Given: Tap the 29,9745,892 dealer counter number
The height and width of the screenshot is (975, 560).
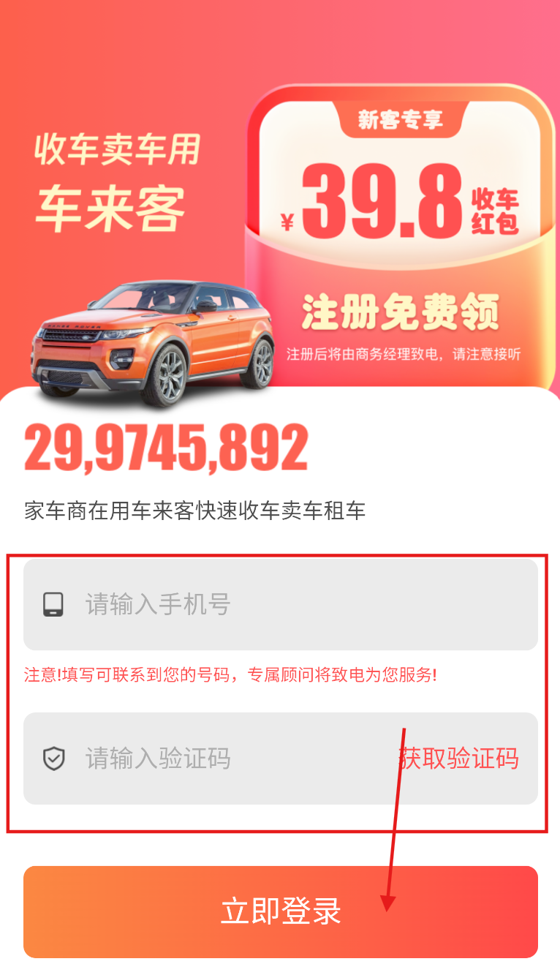Looking at the screenshot, I should [x=167, y=448].
